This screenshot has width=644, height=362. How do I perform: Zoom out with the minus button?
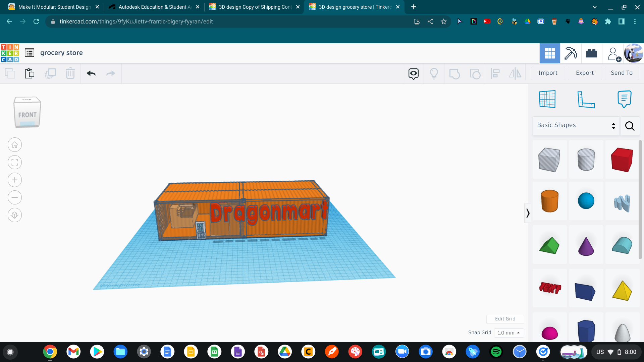(15, 197)
